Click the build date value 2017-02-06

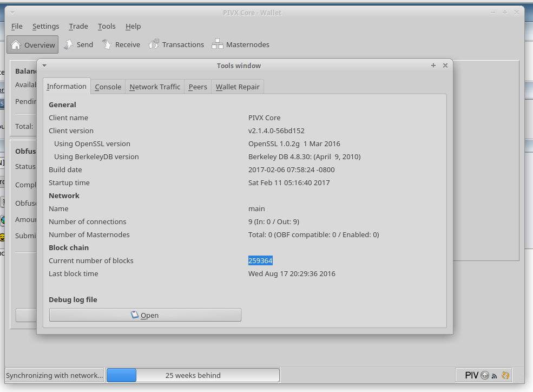[x=291, y=169]
